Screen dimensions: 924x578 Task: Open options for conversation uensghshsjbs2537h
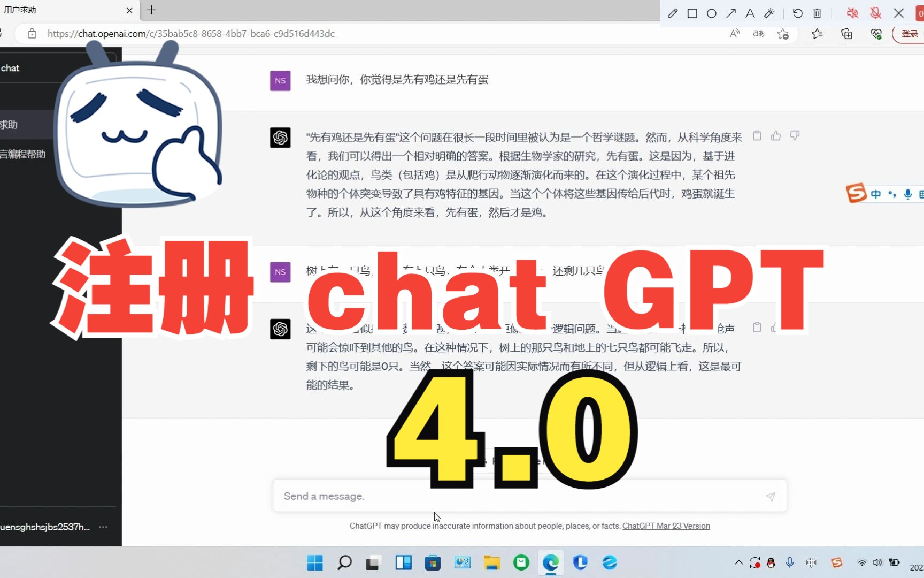(103, 527)
